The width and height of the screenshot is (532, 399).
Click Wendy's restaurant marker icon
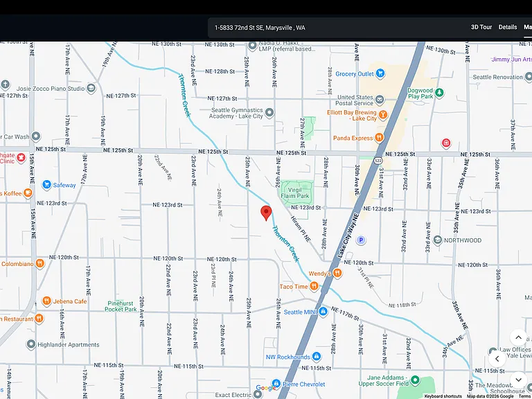[337, 273]
